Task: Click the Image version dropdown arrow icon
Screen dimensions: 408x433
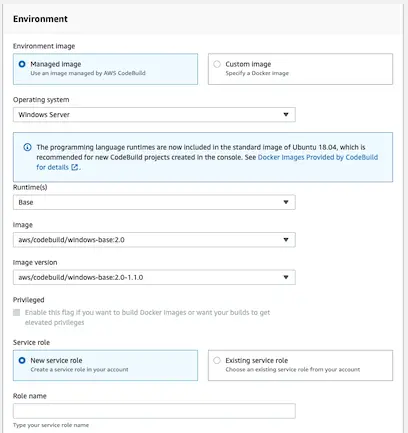Action: pos(286,277)
